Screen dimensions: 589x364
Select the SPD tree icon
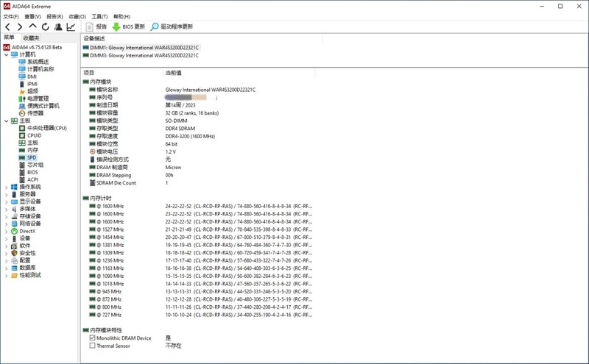point(22,157)
